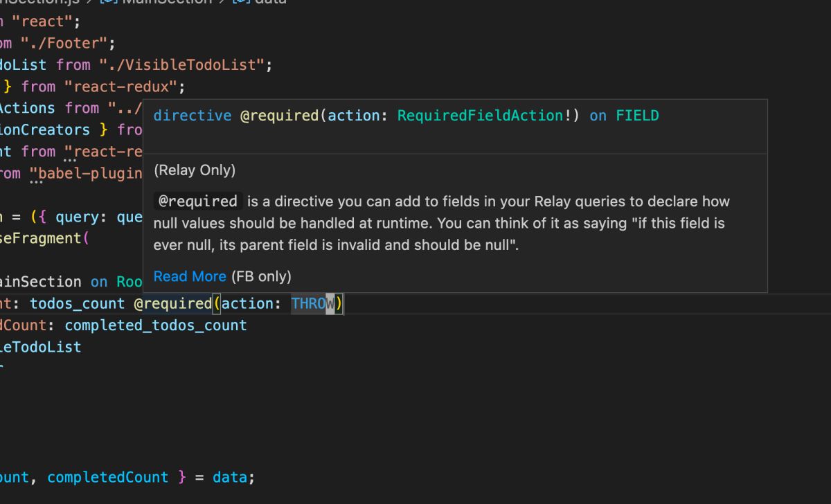The height and width of the screenshot is (504, 831).
Task: Click completedCount variable in destructuring line
Action: pyautogui.click(x=107, y=477)
